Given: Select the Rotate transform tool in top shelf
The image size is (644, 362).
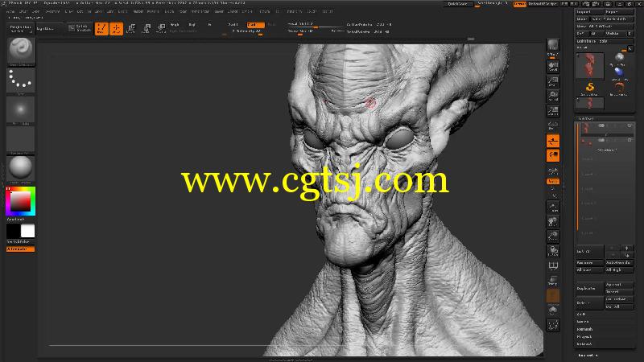Looking at the screenshot, I should [x=161, y=28].
